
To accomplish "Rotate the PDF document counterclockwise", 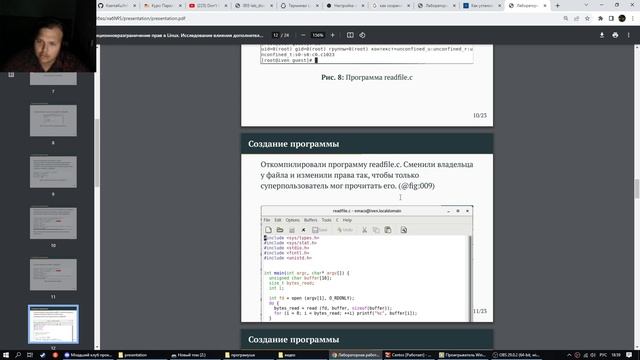I will [x=362, y=36].
